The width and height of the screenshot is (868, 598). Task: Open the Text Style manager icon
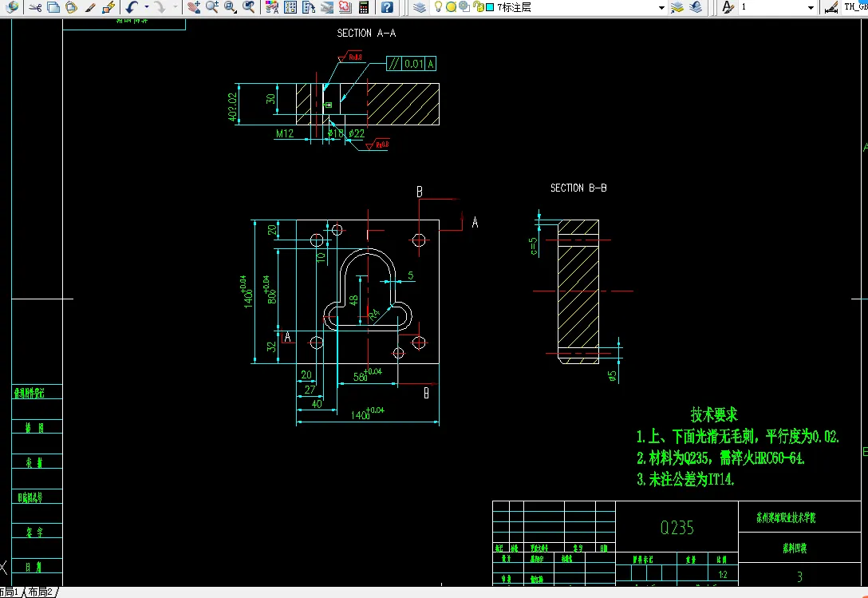728,7
